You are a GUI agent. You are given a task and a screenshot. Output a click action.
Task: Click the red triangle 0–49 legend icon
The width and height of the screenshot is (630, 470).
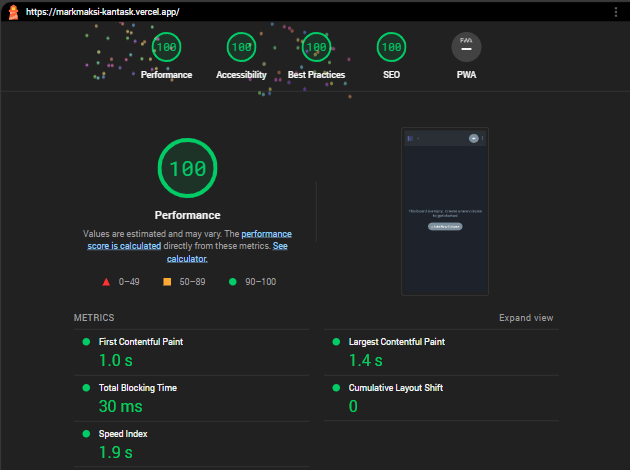click(x=106, y=282)
